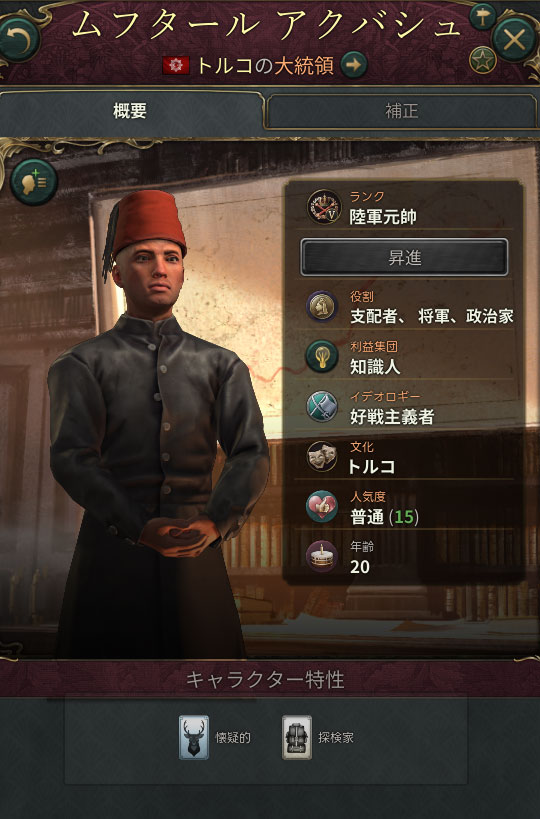This screenshot has height=819, width=540.
Task: Toggle the pin panel icon near close button
Action: click(x=482, y=17)
